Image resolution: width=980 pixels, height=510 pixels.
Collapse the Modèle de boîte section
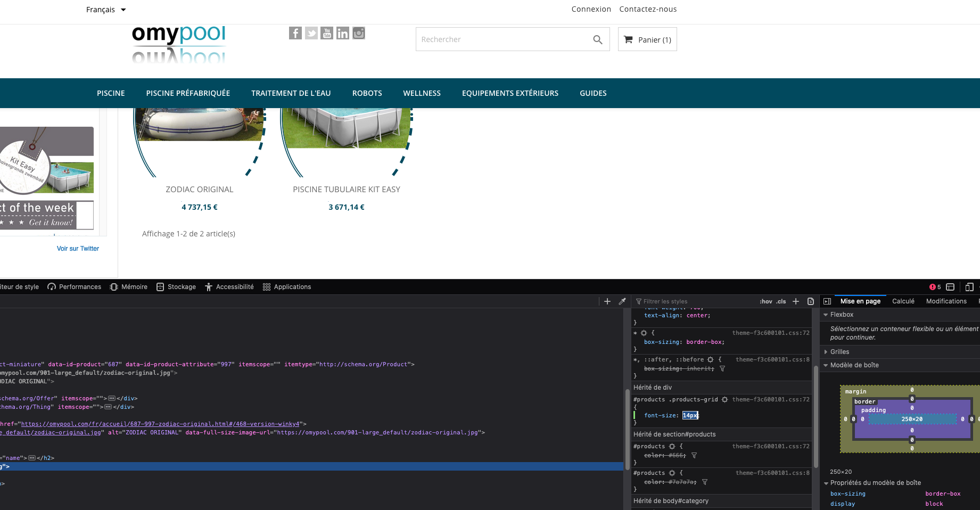(x=826, y=365)
